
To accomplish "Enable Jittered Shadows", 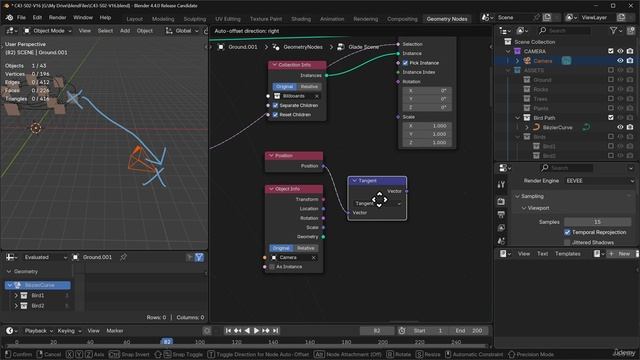I will coord(567,242).
